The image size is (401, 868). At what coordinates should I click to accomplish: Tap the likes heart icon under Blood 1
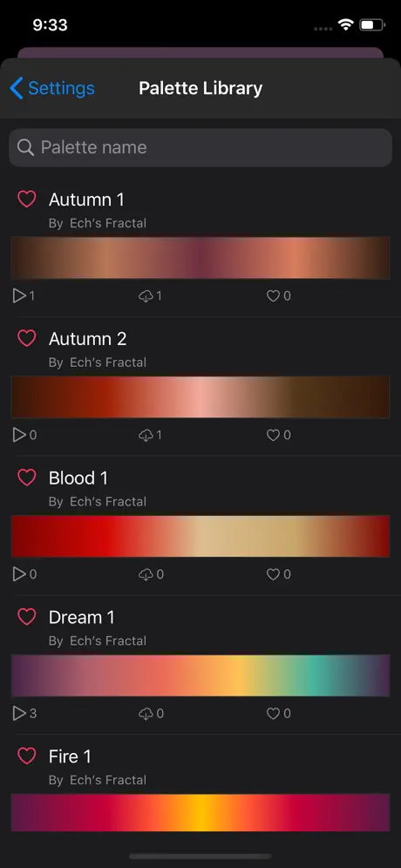(x=273, y=574)
